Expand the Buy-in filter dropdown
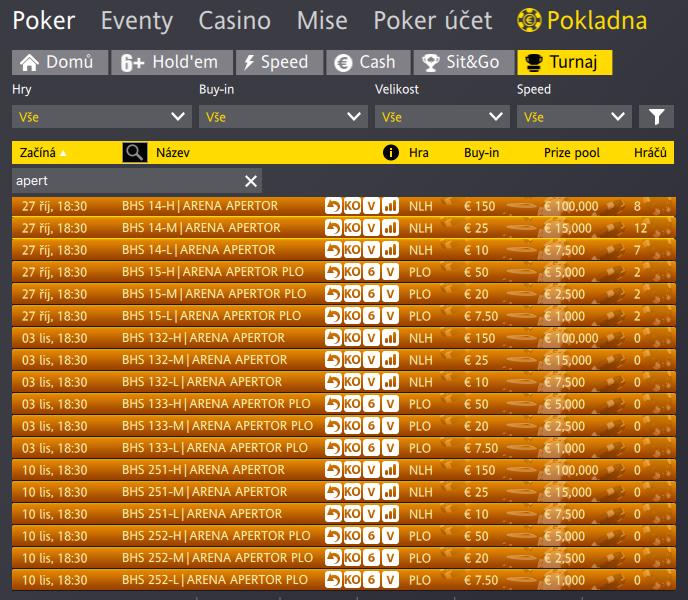The height and width of the screenshot is (600, 688). (283, 117)
